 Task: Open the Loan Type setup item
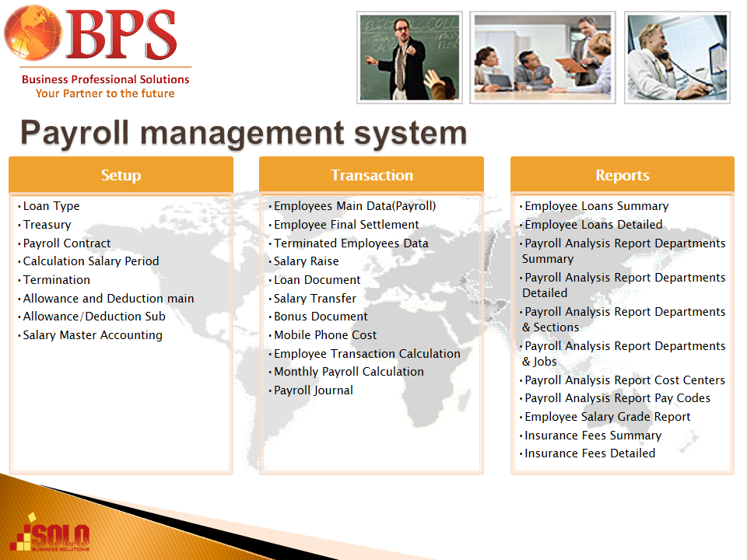pos(51,206)
